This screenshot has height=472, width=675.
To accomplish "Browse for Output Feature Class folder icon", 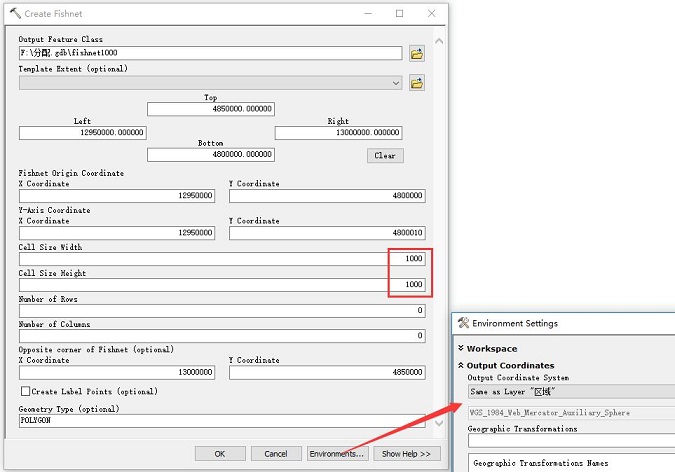I will coord(417,54).
